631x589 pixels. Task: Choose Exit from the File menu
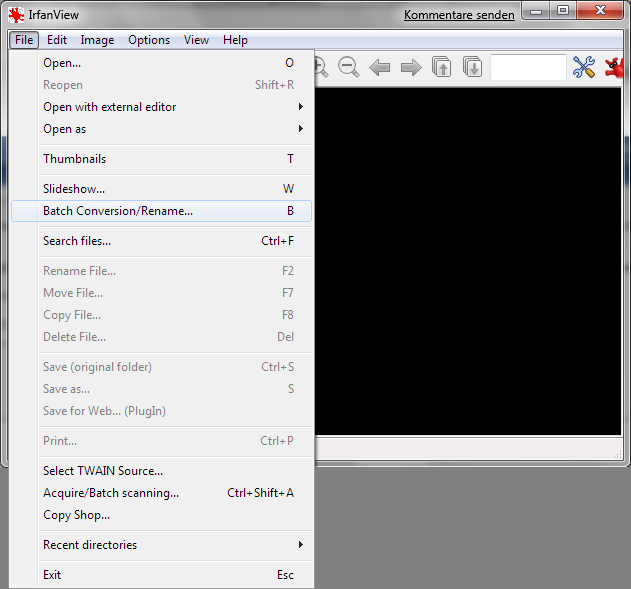point(161,575)
